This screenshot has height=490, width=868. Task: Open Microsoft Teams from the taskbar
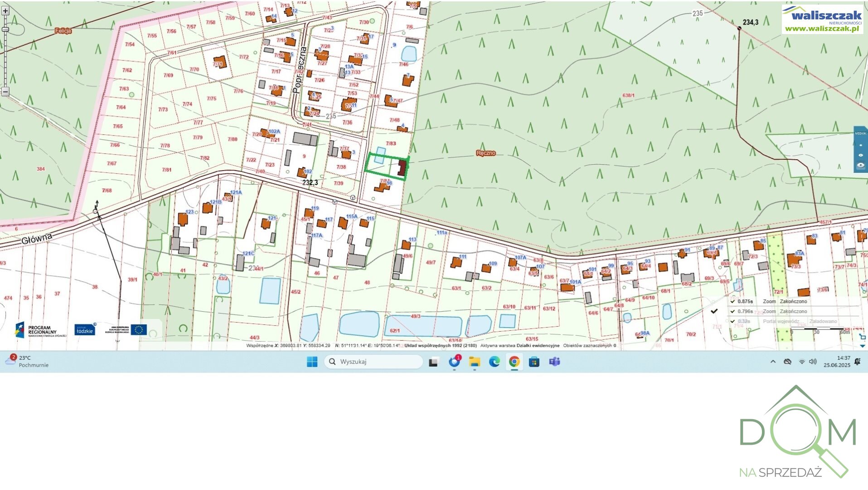tap(554, 362)
